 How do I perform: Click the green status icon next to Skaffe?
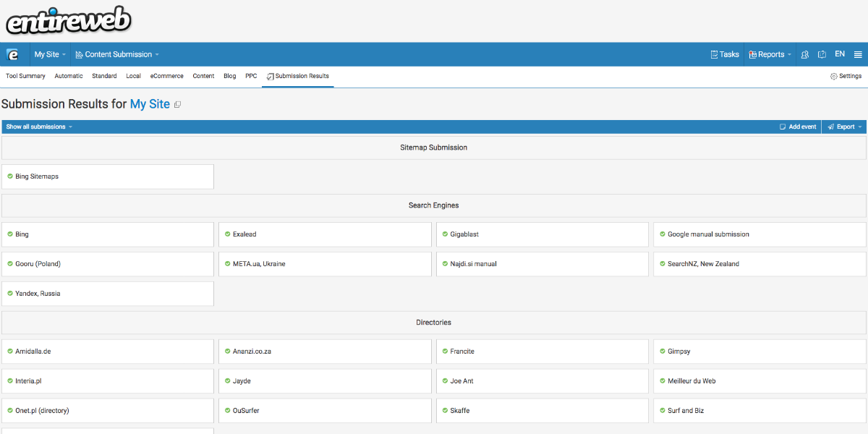point(445,410)
